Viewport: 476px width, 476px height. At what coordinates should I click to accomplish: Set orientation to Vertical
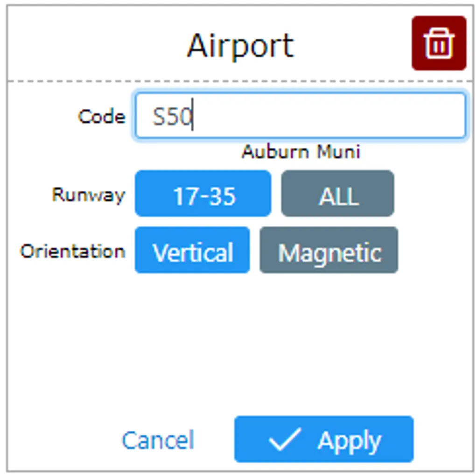[192, 251]
